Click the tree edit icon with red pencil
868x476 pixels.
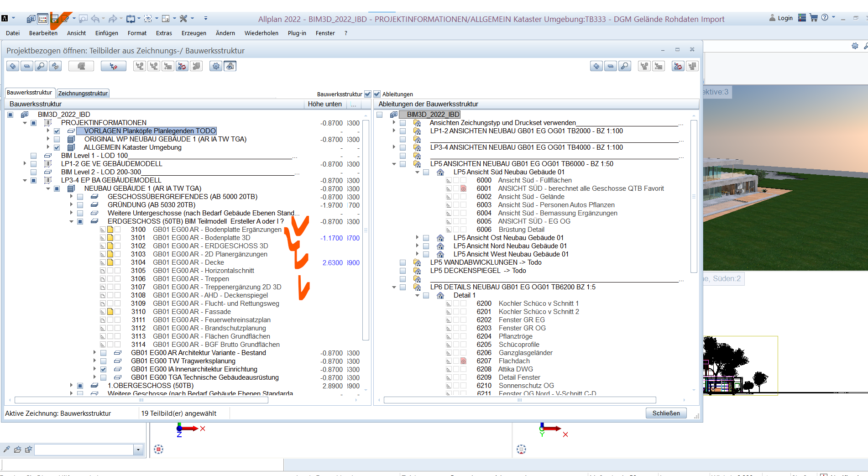(x=113, y=66)
